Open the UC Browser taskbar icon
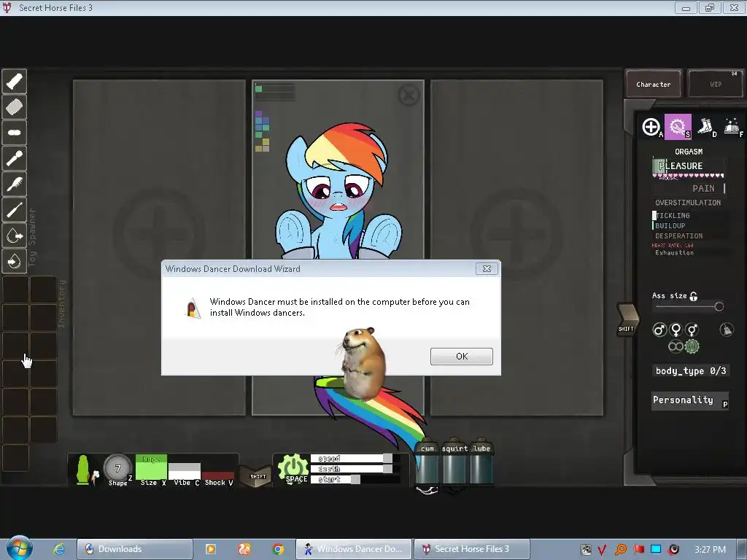 244,549
